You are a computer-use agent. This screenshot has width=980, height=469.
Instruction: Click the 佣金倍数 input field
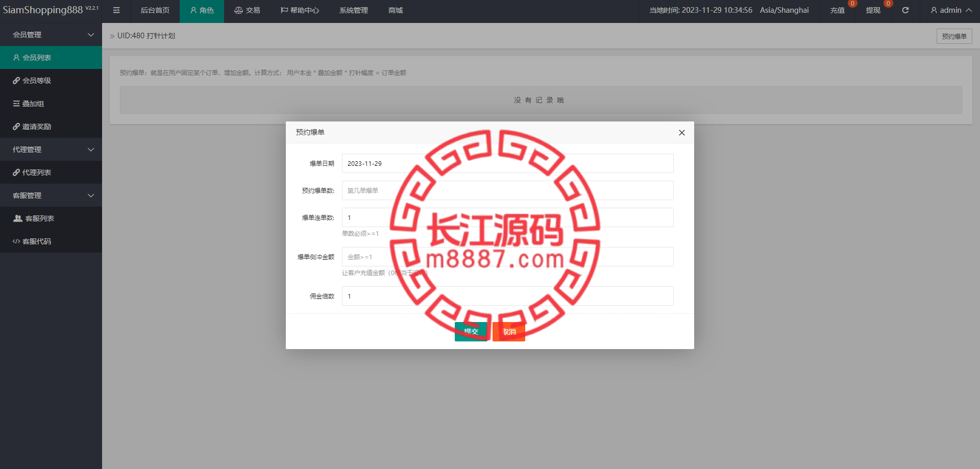pyautogui.click(x=507, y=296)
